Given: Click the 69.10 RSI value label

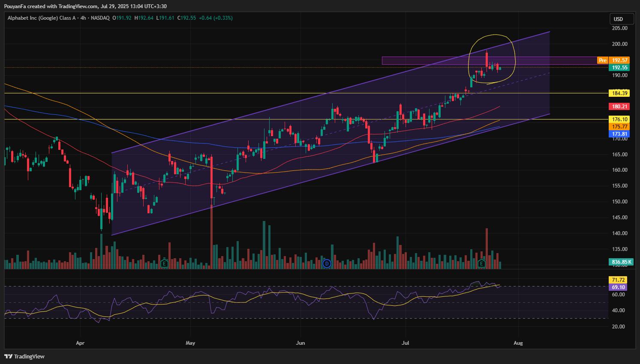Looking at the screenshot, I should pos(618,287).
